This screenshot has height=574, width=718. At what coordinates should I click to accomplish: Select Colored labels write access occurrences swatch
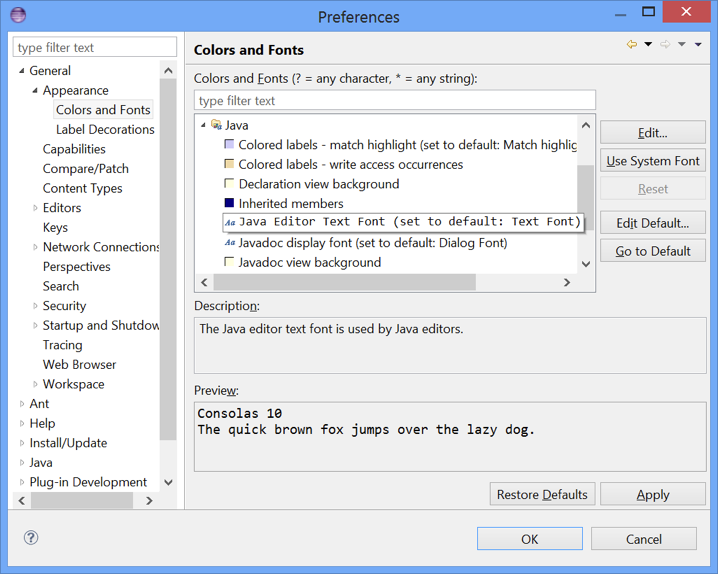pos(230,164)
